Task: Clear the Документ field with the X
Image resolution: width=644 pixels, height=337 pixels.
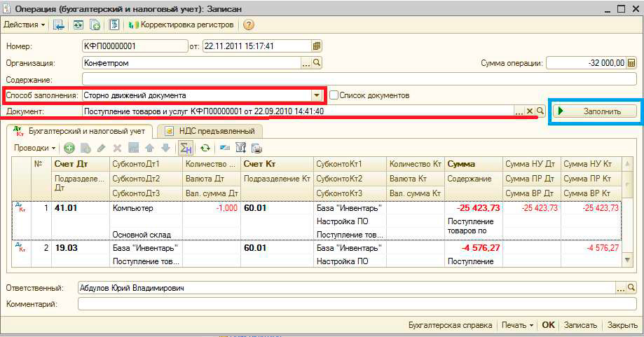Action: [x=530, y=111]
